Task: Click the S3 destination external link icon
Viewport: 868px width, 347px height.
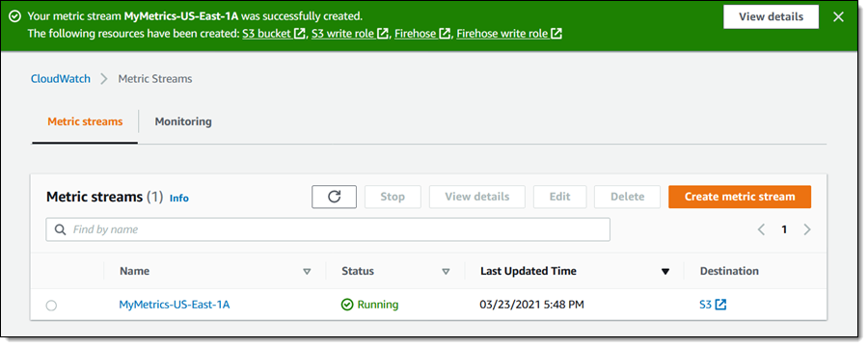Action: 720,305
